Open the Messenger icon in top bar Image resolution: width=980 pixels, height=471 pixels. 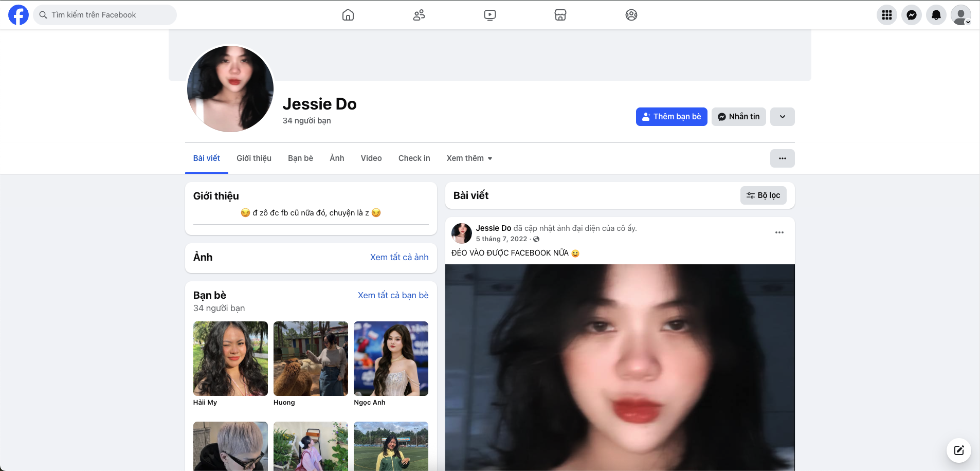[x=912, y=15]
